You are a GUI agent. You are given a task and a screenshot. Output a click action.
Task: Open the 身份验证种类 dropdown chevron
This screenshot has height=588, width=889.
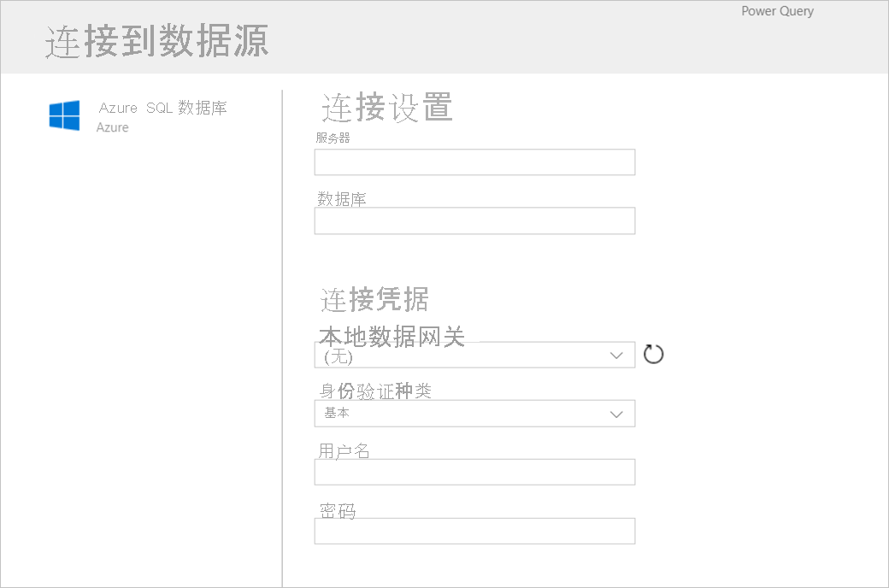(617, 414)
